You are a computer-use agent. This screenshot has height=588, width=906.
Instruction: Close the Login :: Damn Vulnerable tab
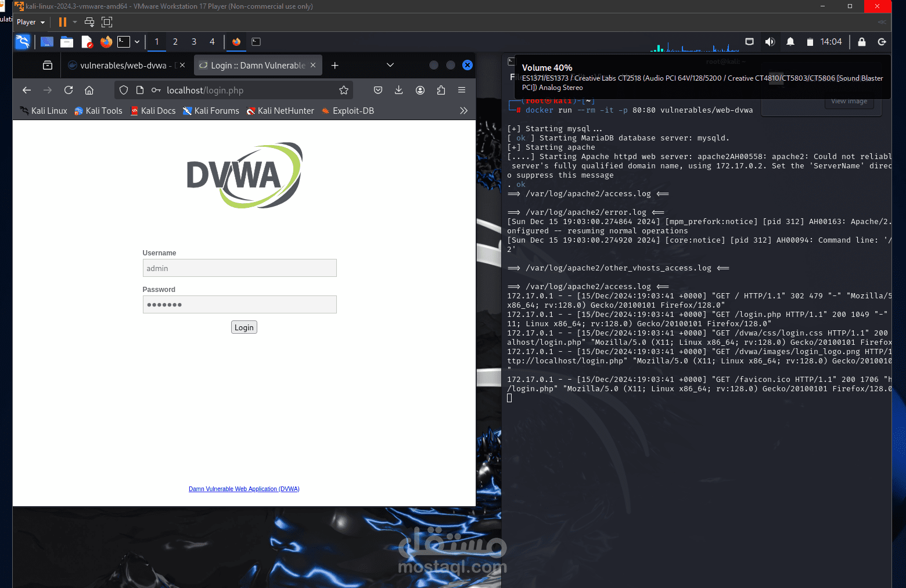point(313,65)
